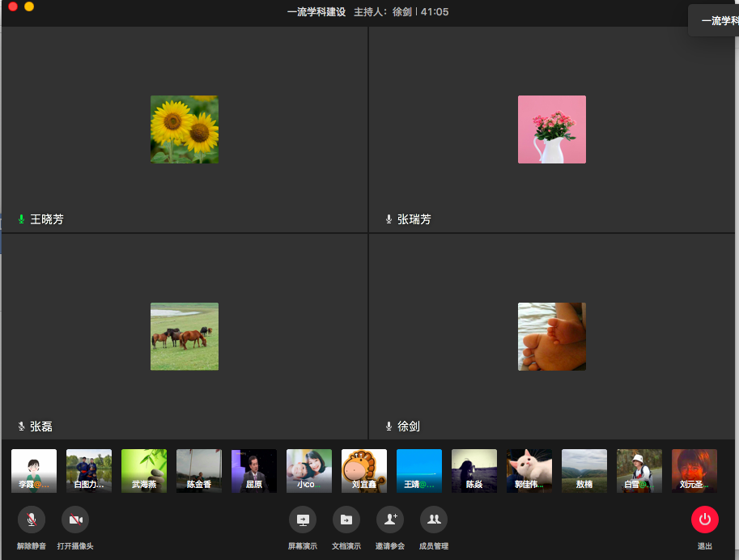Click 王晓芳's green microphone icon
The height and width of the screenshot is (560, 739).
coord(22,219)
